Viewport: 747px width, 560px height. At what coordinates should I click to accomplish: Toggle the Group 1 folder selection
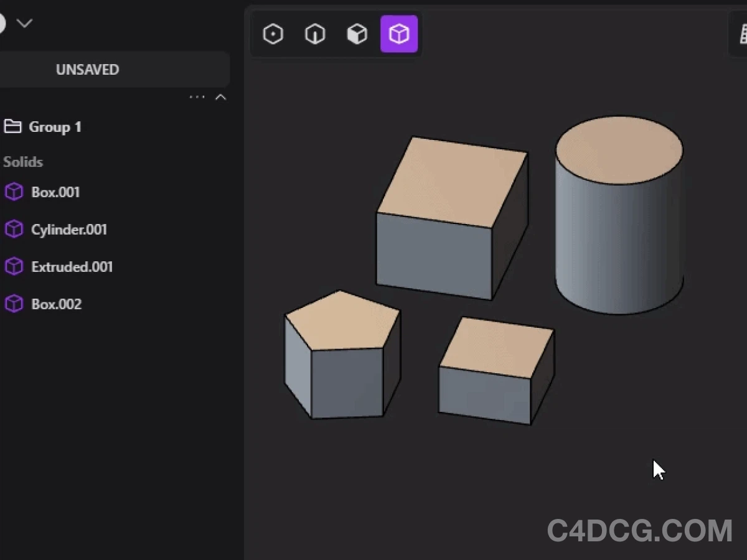(55, 126)
